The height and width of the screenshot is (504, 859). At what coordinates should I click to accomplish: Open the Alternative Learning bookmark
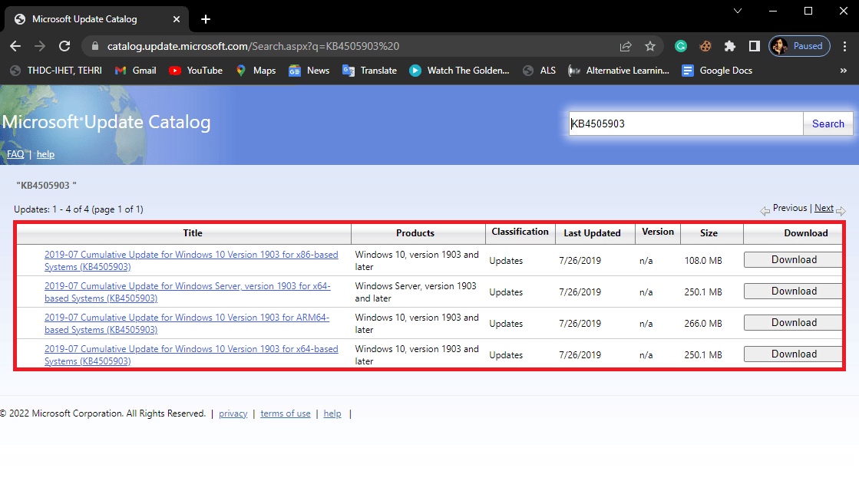click(619, 70)
